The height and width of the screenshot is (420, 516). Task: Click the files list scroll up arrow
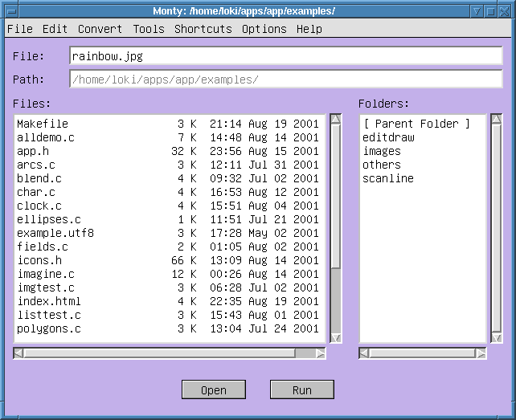[336, 120]
